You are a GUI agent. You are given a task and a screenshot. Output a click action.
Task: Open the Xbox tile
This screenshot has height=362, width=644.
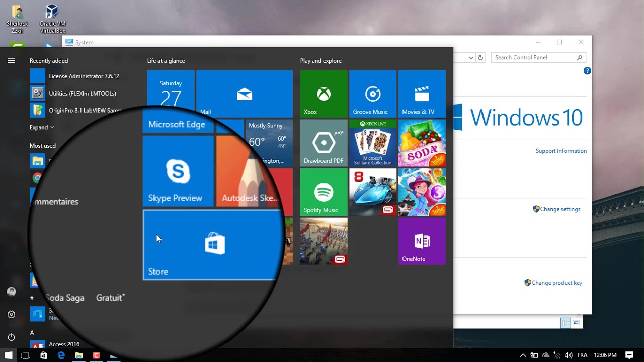[x=324, y=94]
